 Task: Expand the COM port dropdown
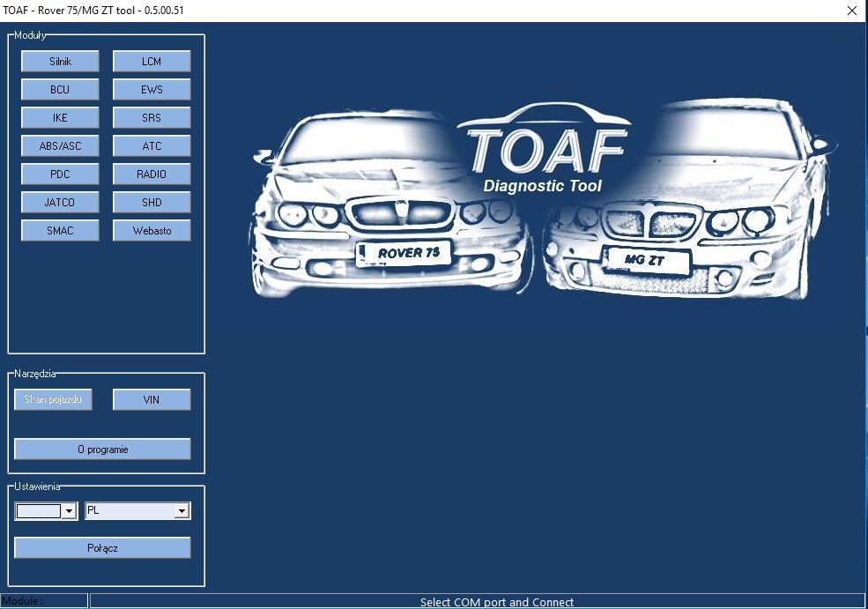(69, 511)
